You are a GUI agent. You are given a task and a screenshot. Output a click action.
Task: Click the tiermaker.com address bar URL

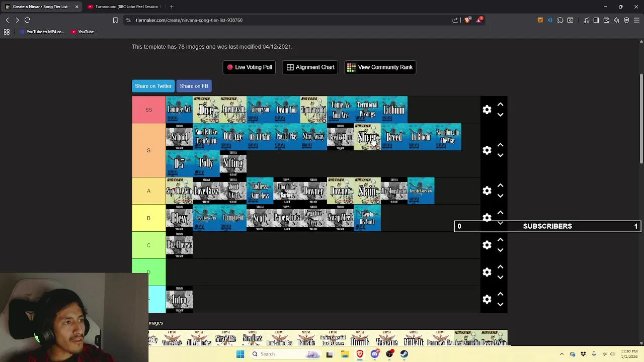click(189, 20)
